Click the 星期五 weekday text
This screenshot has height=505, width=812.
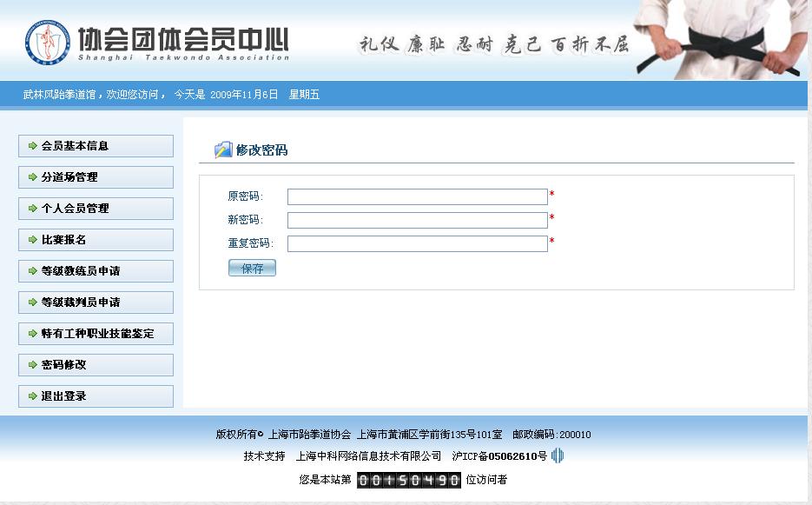[x=305, y=95]
